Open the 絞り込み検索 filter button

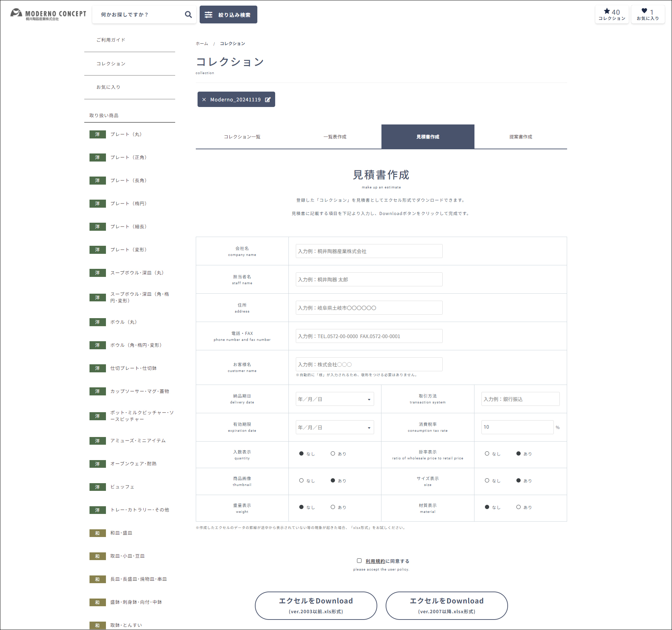click(228, 15)
